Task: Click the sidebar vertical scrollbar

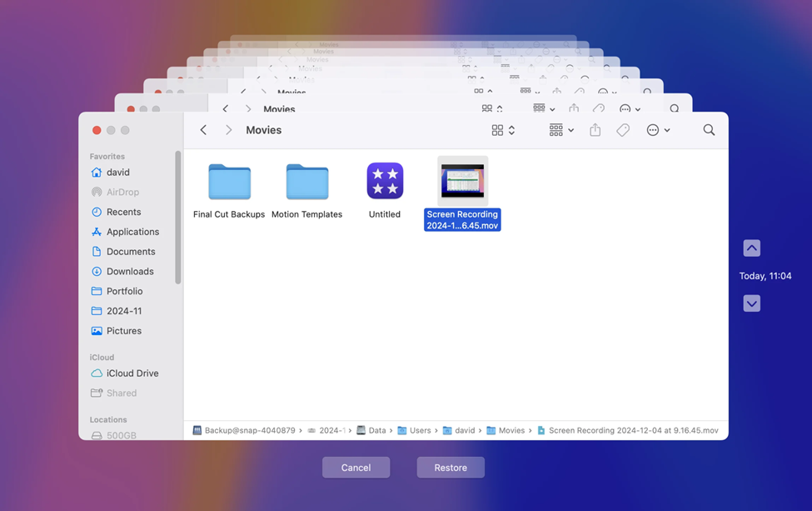Action: pyautogui.click(x=178, y=218)
